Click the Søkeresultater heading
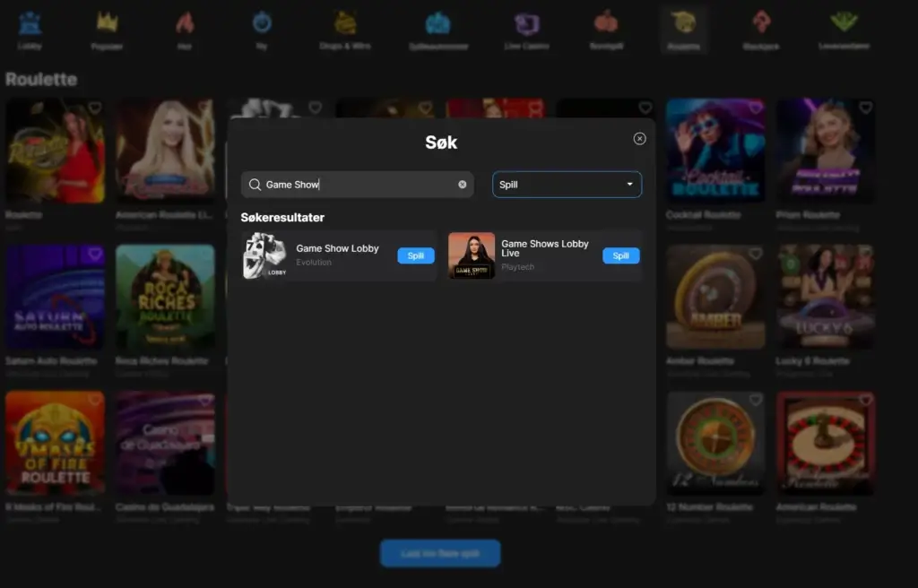Image resolution: width=918 pixels, height=588 pixels. click(x=282, y=217)
